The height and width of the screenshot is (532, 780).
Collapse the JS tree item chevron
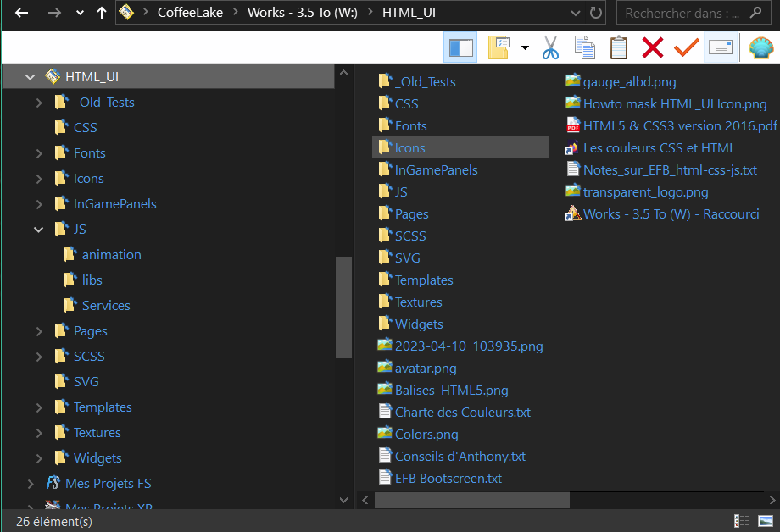tap(37, 229)
